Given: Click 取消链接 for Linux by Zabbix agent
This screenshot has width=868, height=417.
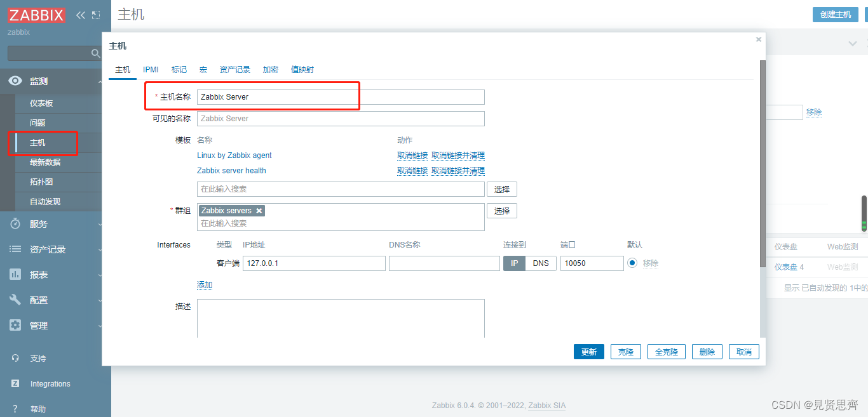Looking at the screenshot, I should (412, 156).
